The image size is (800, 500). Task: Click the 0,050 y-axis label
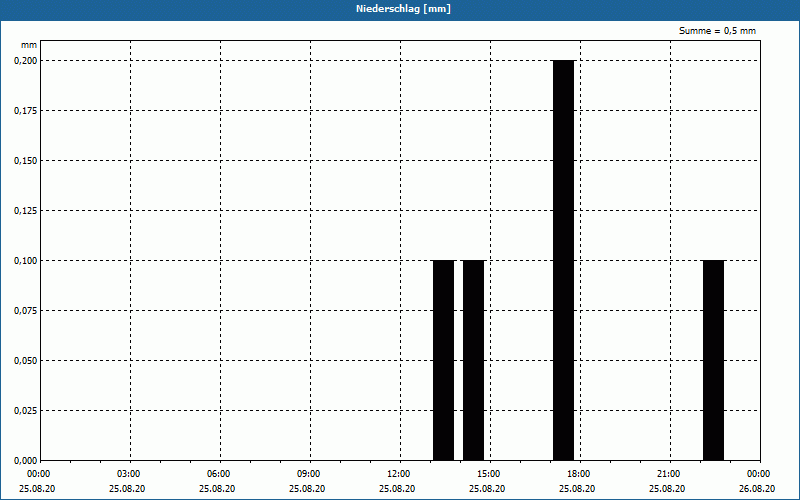[x=26, y=361]
